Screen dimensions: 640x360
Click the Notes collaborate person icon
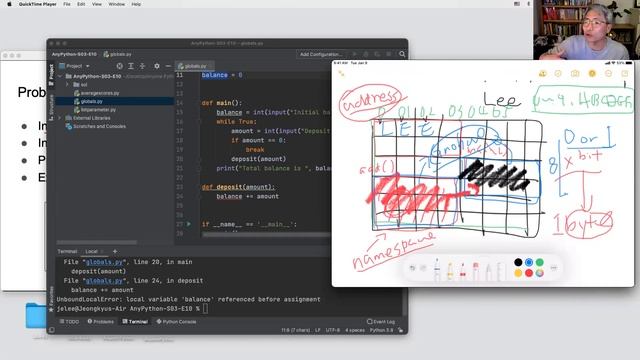(542, 73)
